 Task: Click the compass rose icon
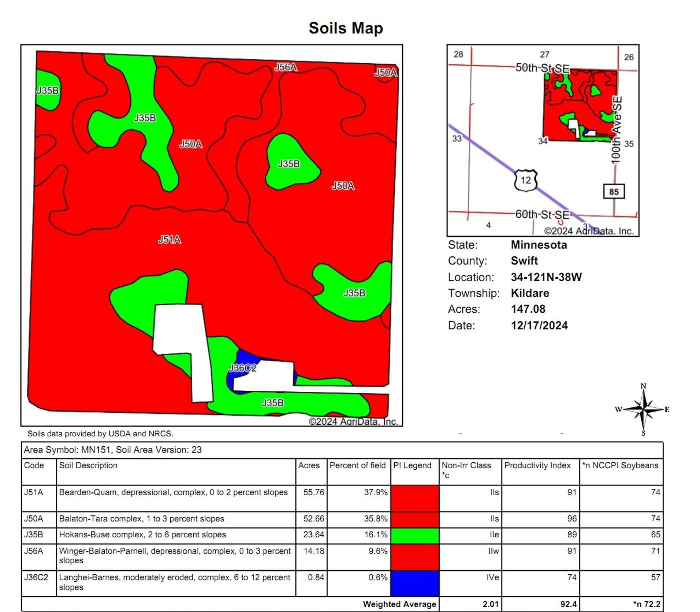point(643,409)
